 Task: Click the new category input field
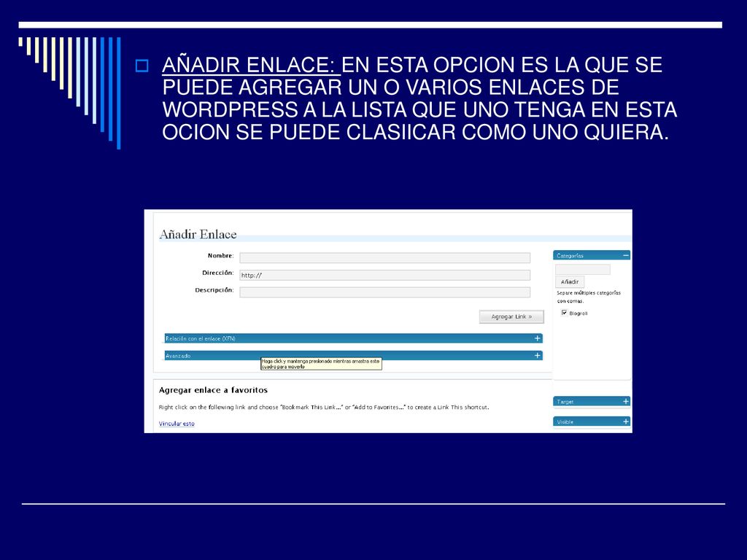click(x=583, y=270)
